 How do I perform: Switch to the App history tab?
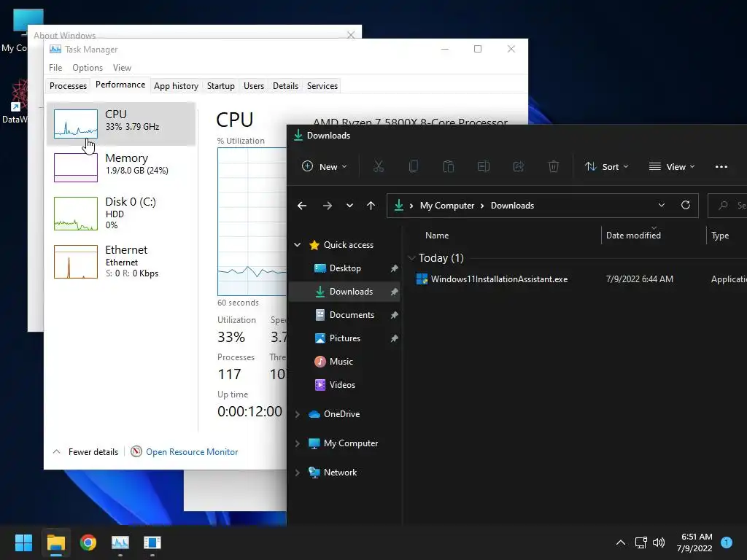pyautogui.click(x=176, y=86)
